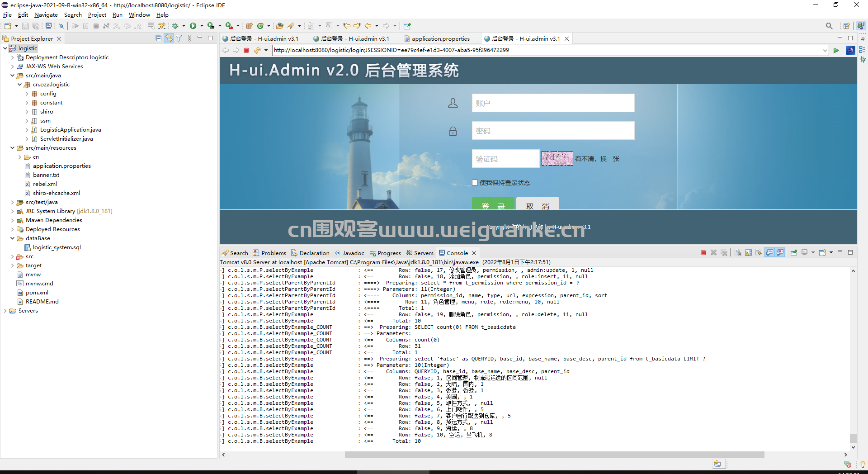Click the Save All toolbar icon
Screen dimensions: 868x474
(36, 26)
